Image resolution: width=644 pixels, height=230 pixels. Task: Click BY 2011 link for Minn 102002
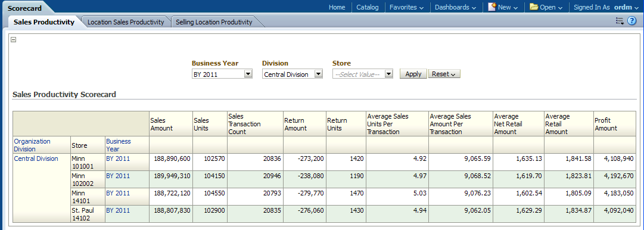tap(118, 176)
